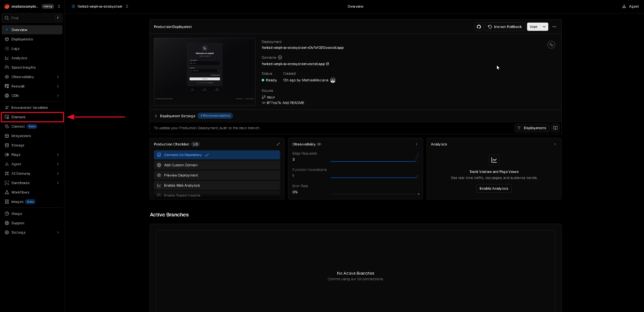Open Workflows in sidebar
This screenshot has width=644, height=312.
(32, 192)
